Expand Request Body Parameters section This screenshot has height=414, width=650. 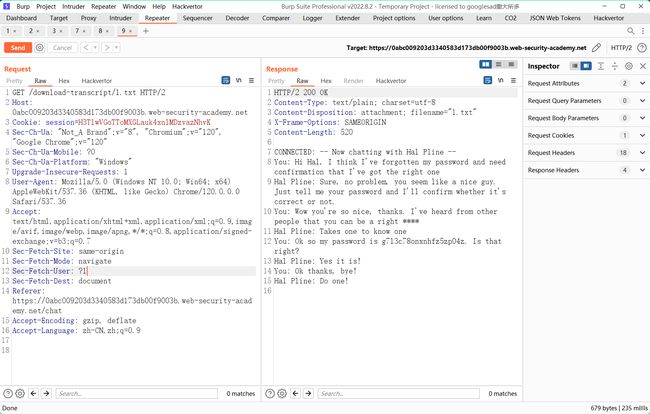[x=642, y=118]
